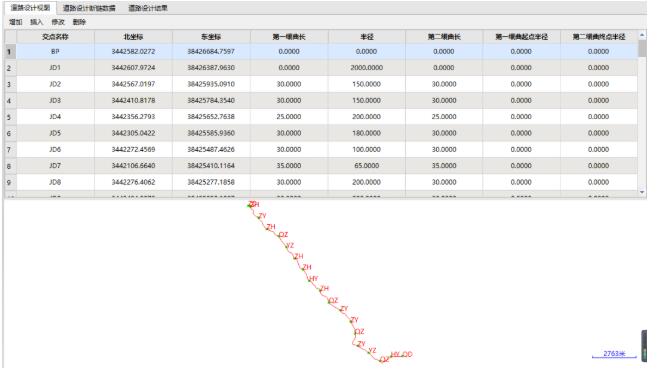Click east coordinate 38425652.7638 cell
This screenshot has width=658, height=377.
point(211,117)
